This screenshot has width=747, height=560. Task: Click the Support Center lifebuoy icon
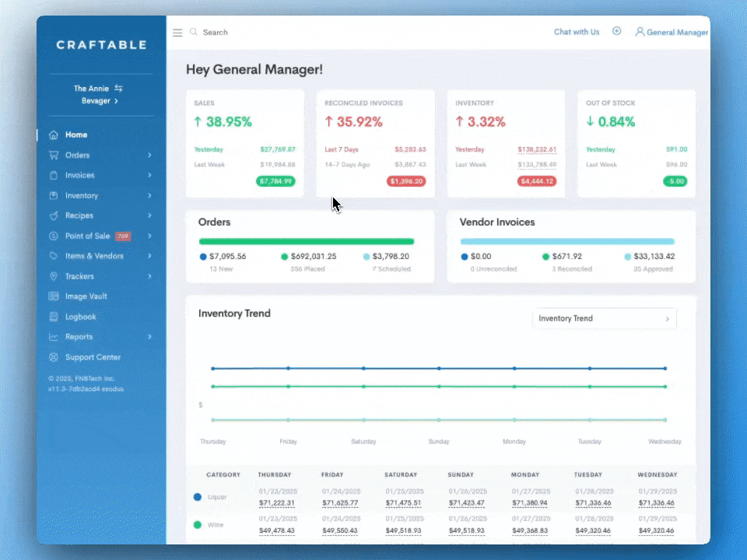coord(54,357)
